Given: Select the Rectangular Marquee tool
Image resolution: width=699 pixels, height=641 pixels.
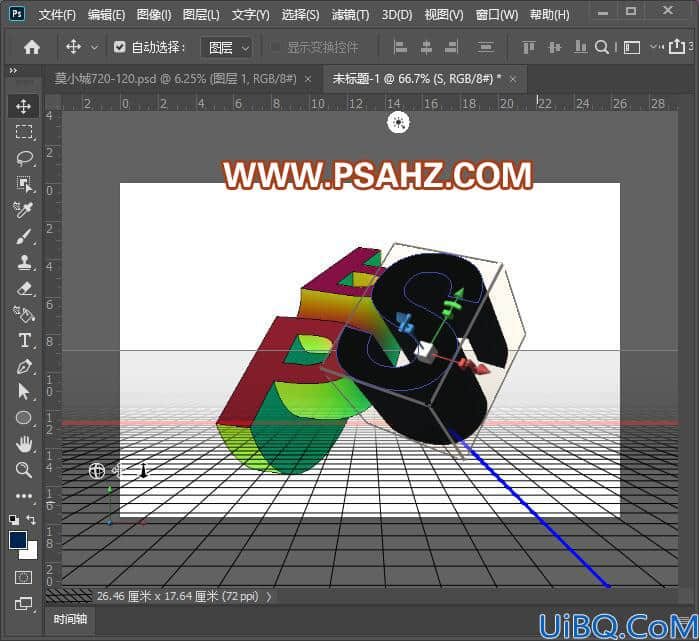Looking at the screenshot, I should click(24, 132).
